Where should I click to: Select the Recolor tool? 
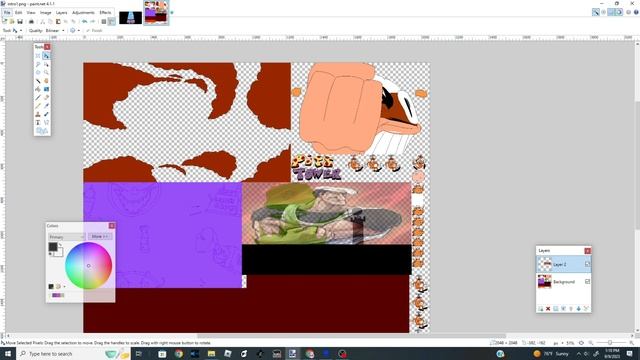[x=46, y=114]
